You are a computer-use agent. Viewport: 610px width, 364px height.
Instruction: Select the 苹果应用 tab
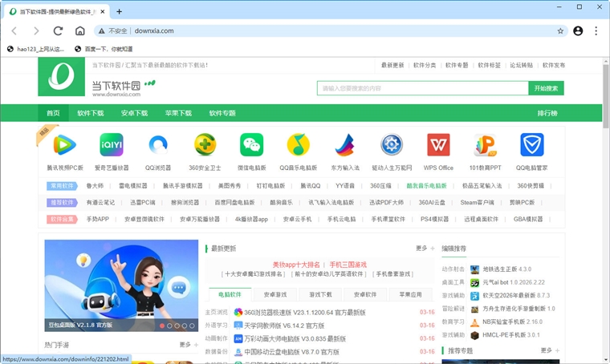pos(410,294)
